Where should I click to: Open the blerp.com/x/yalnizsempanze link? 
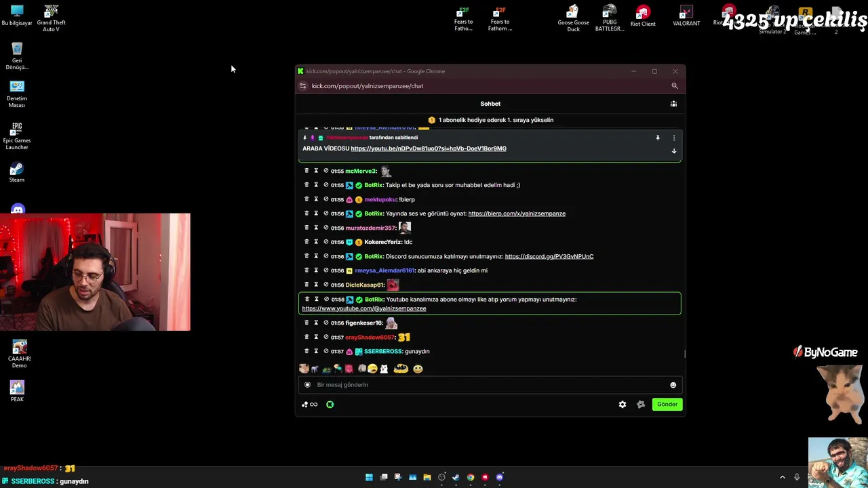pyautogui.click(x=517, y=213)
